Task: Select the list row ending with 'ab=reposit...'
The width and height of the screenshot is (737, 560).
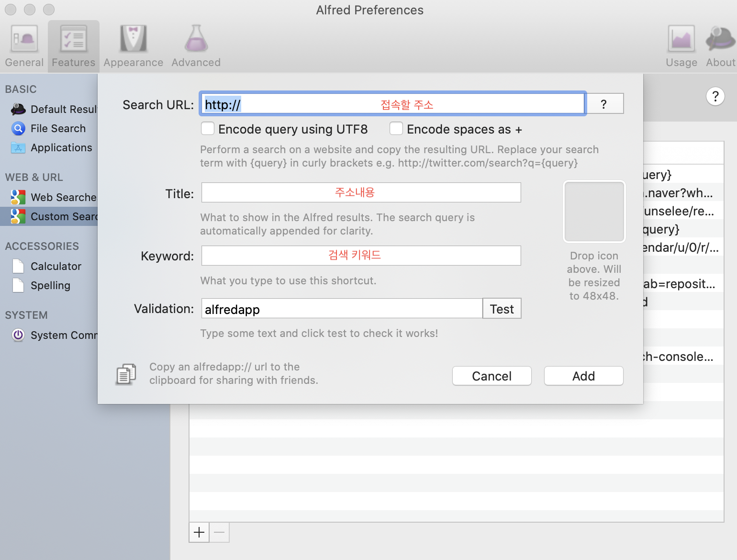Action: click(x=683, y=283)
